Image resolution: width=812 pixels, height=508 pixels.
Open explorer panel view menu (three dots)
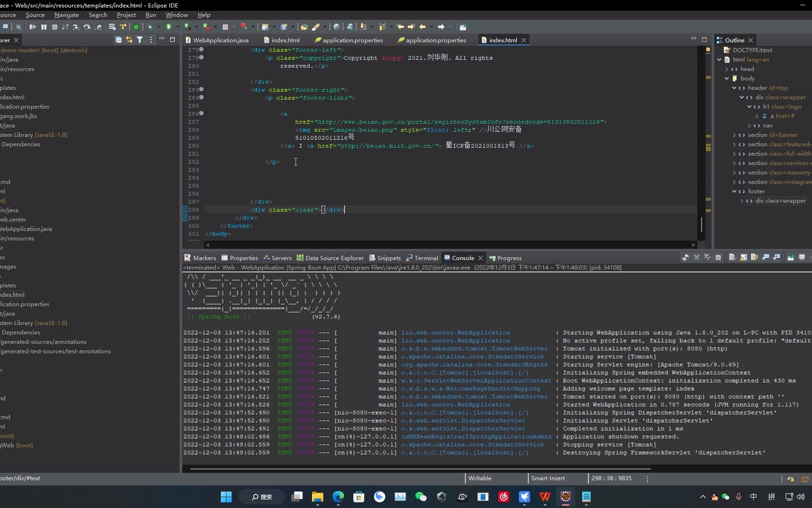(x=151, y=40)
